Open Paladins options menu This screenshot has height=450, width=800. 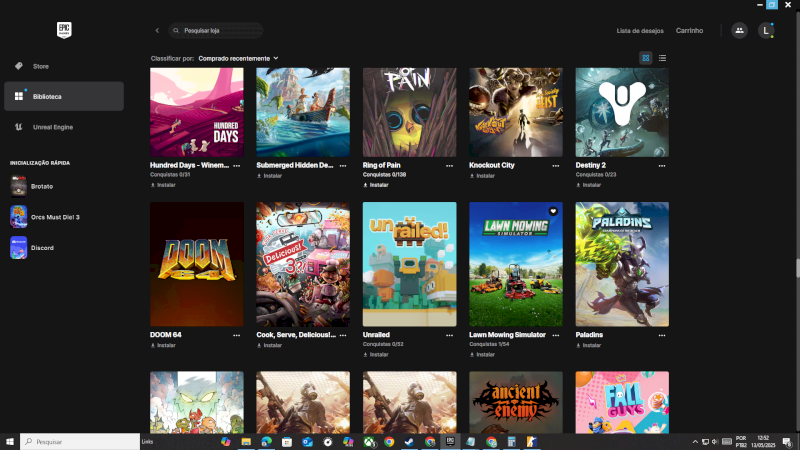(662, 335)
